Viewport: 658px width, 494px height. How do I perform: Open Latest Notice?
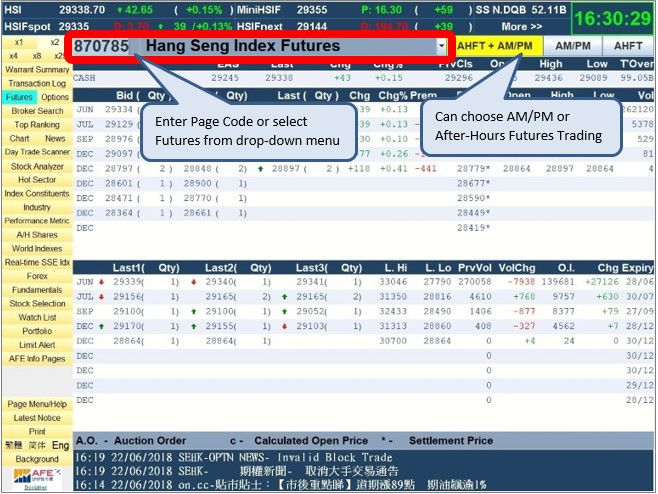[x=37, y=418]
